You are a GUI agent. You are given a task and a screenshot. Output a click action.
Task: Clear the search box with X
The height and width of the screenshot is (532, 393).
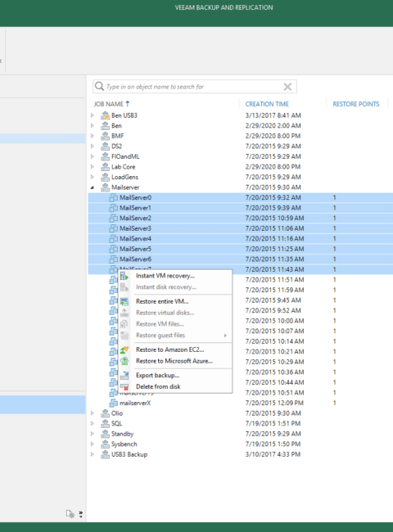(287, 87)
